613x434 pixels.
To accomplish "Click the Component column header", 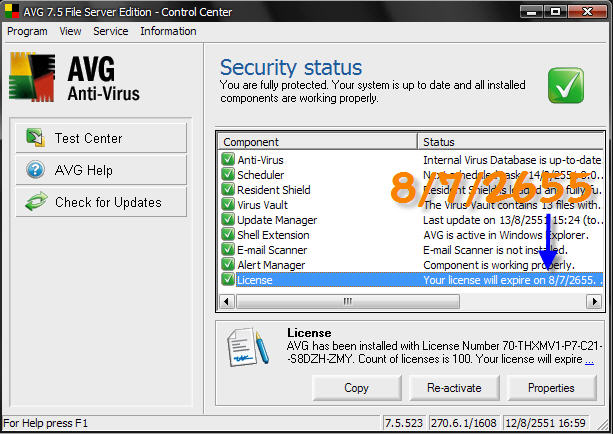I will [x=318, y=142].
